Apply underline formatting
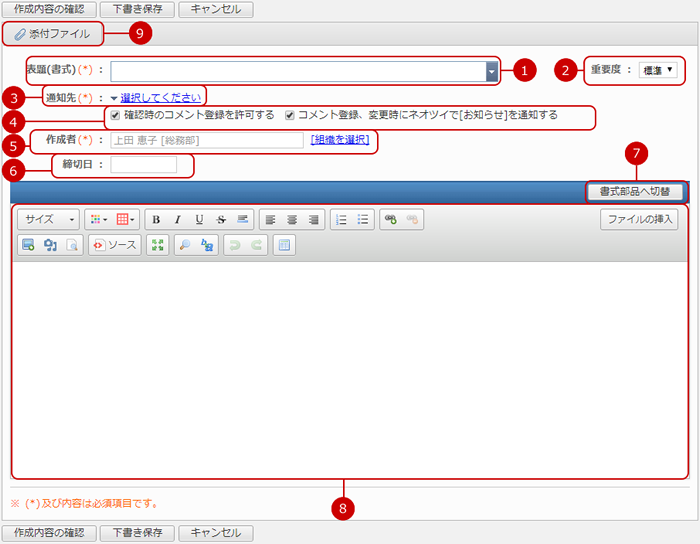The width and height of the screenshot is (700, 544). point(199,219)
